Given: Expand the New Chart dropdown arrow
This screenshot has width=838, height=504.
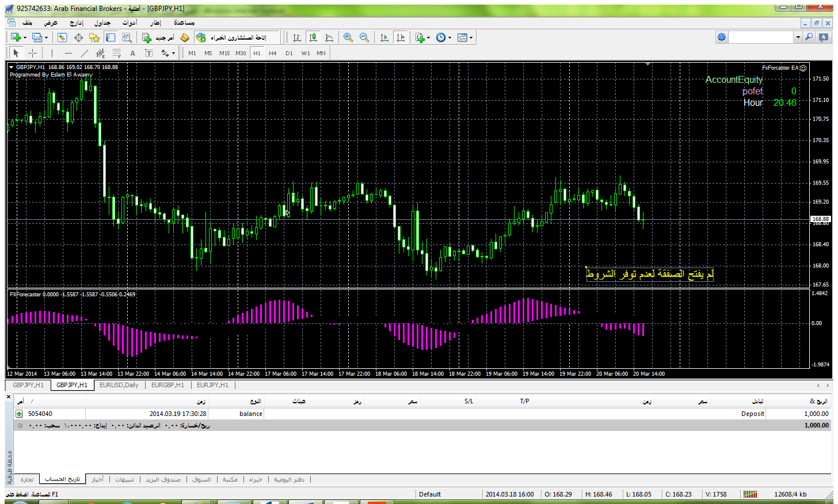Looking at the screenshot, I should click(25, 37).
